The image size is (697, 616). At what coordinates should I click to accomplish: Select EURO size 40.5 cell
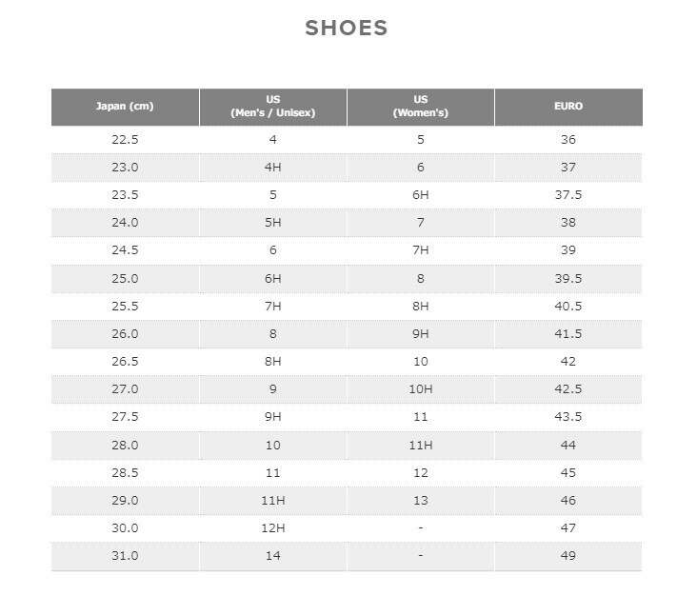(568, 307)
